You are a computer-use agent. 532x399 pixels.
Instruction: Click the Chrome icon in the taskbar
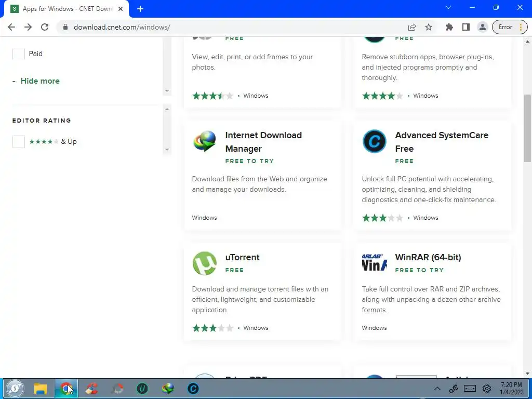pyautogui.click(x=66, y=389)
